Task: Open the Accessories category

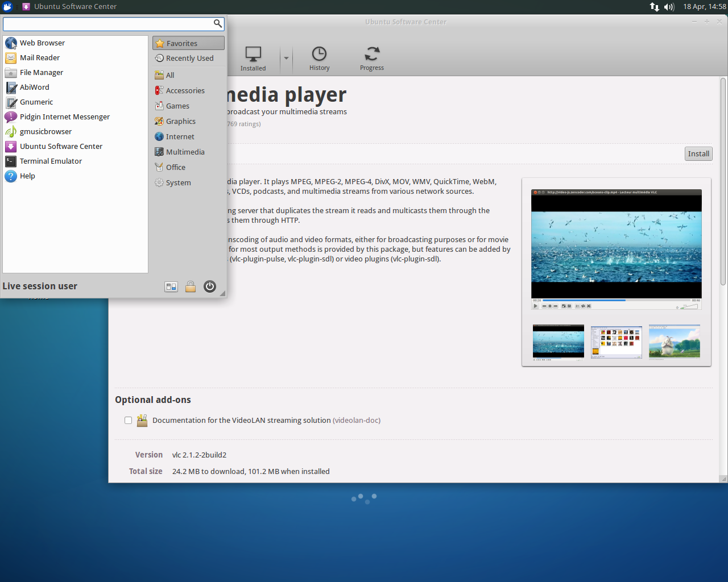Action: click(188, 90)
